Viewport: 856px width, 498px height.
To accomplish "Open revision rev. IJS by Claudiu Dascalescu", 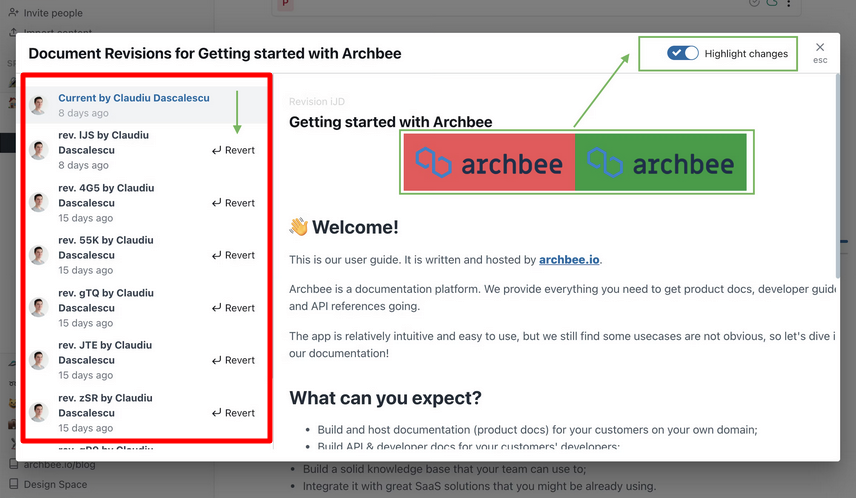I will point(106,143).
